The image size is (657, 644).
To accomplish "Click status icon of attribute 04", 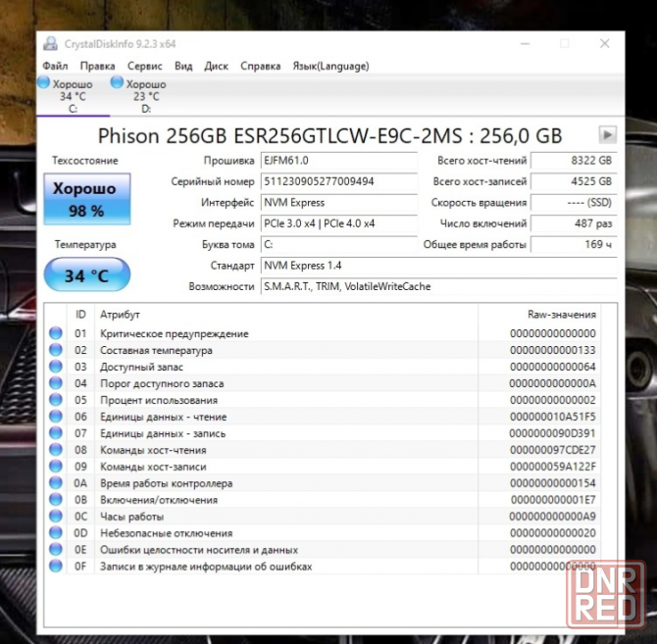I will (56, 383).
